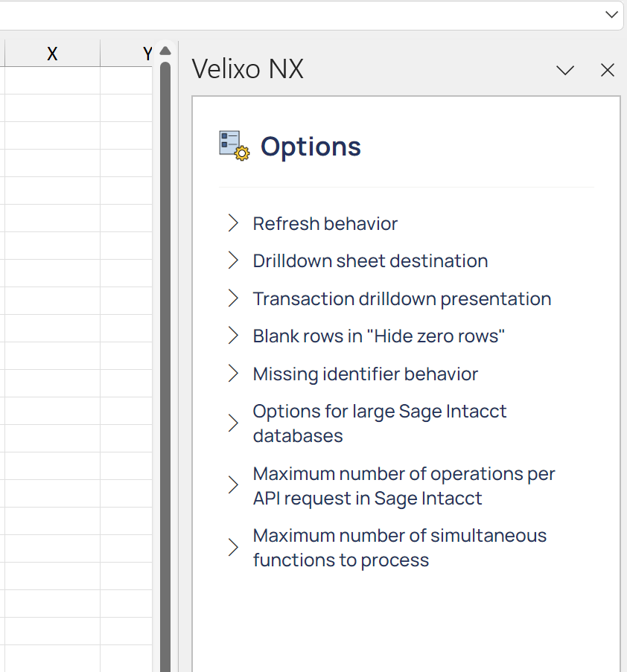Click the scroll up arrow
Viewport: 627px width, 672px height.
point(165,51)
